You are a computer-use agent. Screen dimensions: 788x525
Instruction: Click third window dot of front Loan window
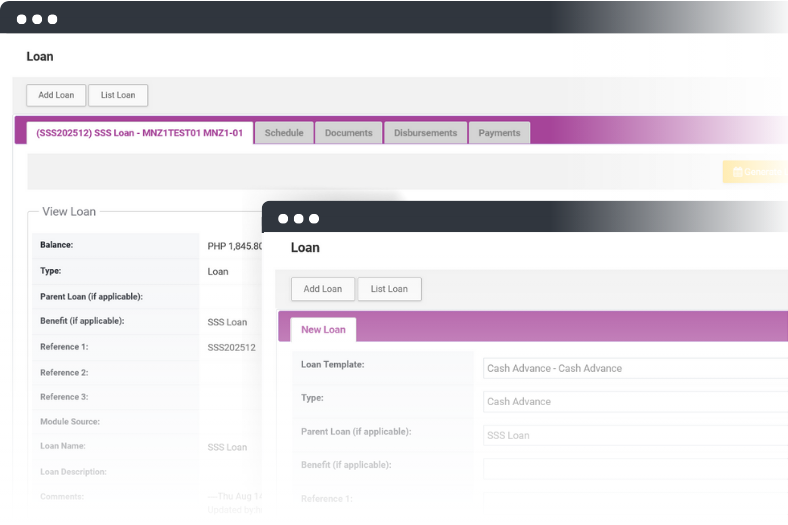click(x=314, y=218)
